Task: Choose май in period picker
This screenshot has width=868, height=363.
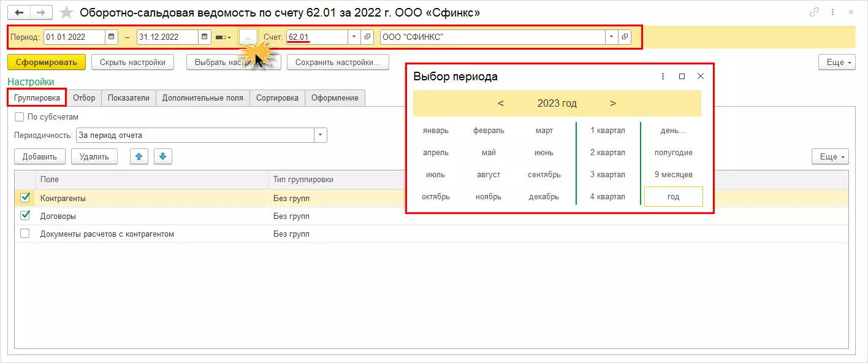Action: pos(489,152)
